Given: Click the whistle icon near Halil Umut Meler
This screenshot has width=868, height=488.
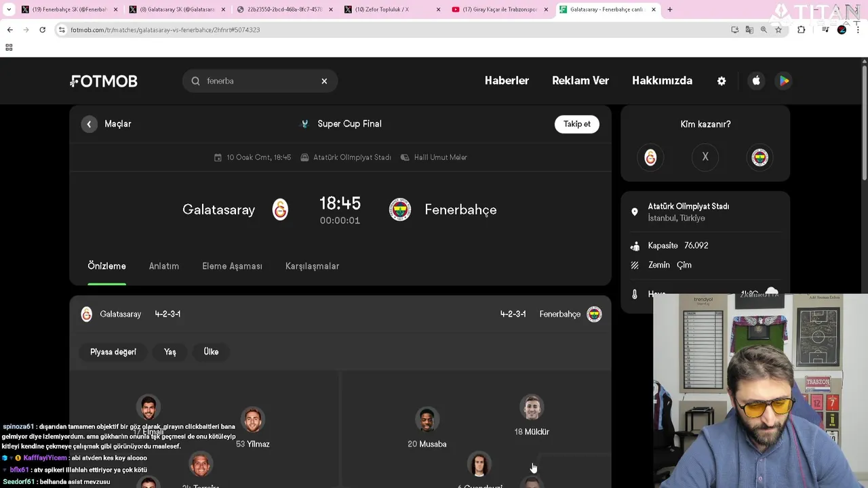Looking at the screenshot, I should tap(405, 157).
